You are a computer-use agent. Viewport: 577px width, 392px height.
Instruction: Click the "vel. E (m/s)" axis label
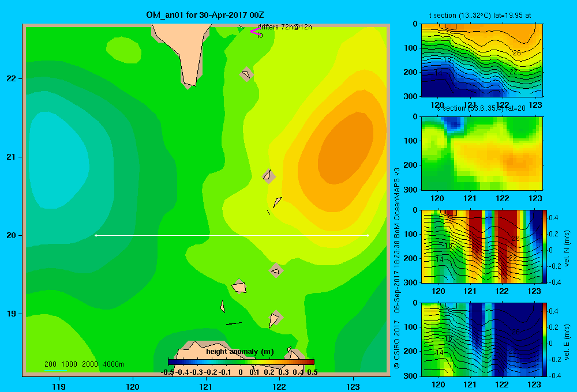[567, 342]
